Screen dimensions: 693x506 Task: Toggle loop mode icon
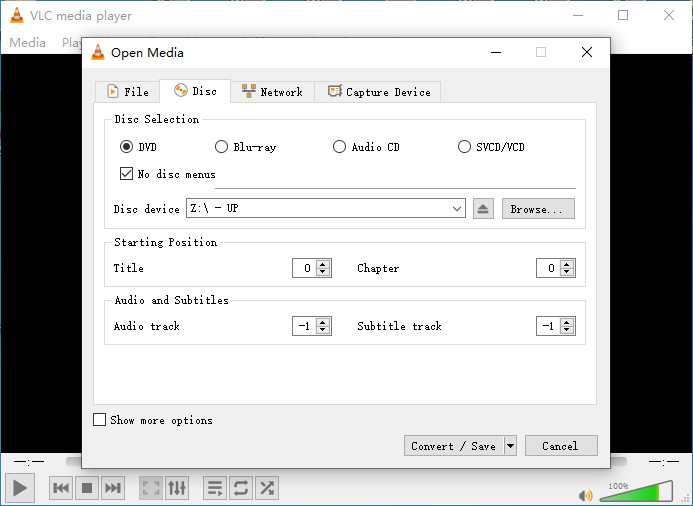click(x=241, y=488)
